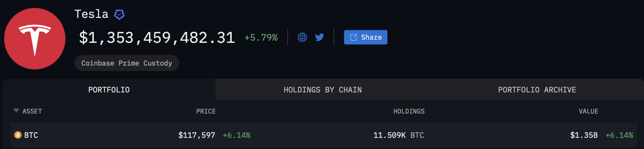Open the BTC asset link
Screen dimensions: 644x149
click(31, 135)
